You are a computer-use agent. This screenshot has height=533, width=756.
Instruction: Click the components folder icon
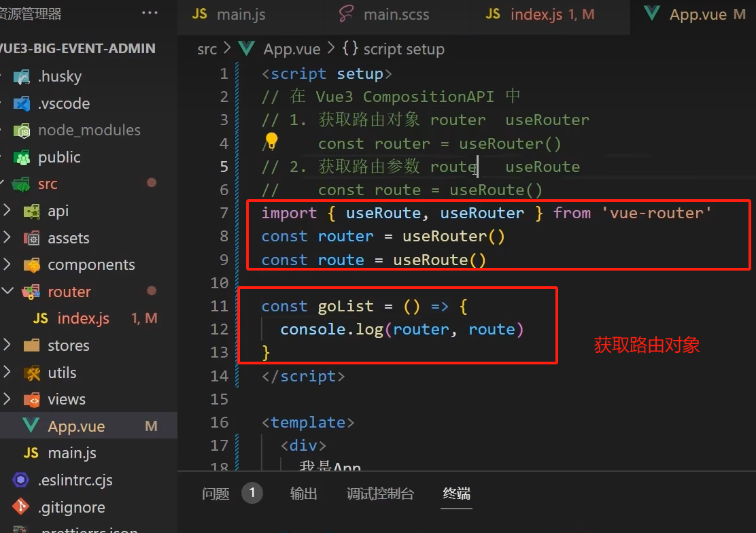(32, 265)
